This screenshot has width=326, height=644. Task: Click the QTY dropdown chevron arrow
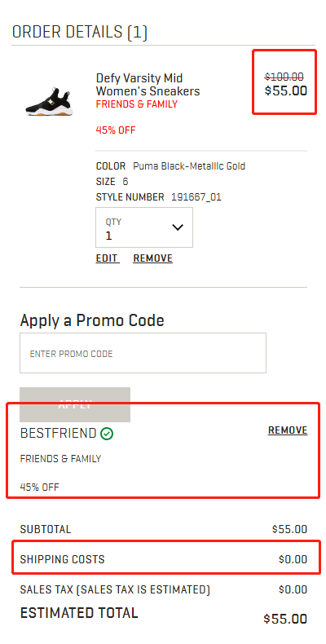pyautogui.click(x=178, y=227)
